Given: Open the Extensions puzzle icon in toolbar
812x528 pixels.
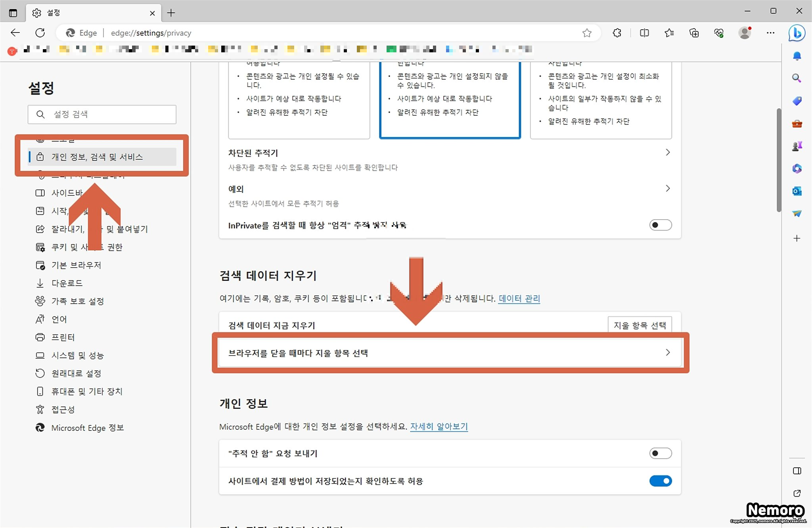Looking at the screenshot, I should pos(617,33).
